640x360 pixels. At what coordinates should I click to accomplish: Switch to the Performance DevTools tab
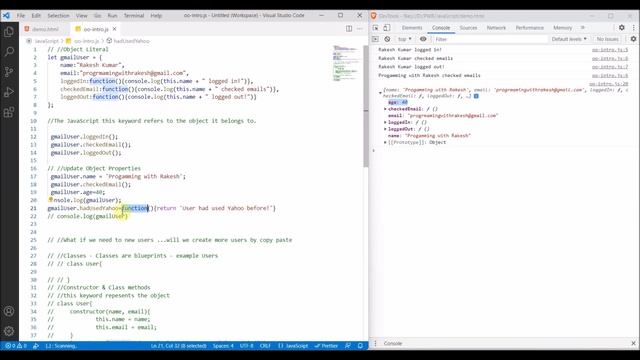(529, 28)
